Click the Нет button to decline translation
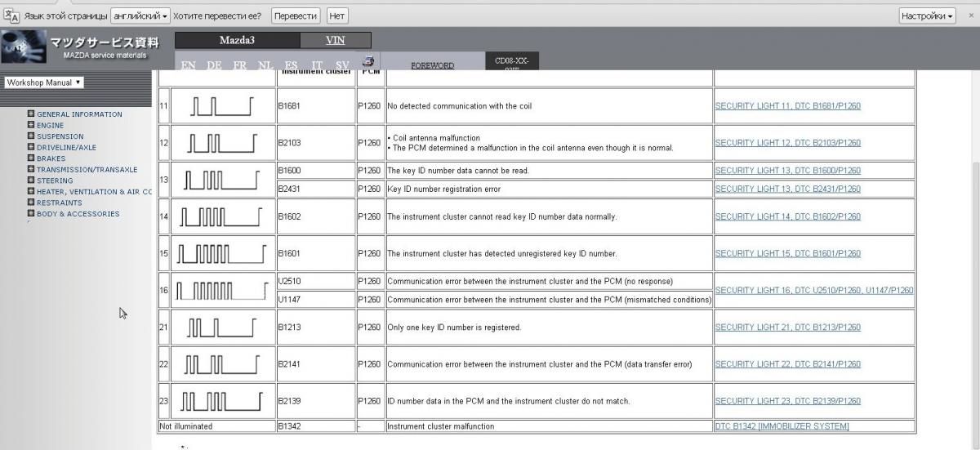This screenshot has height=450, width=980. tap(336, 16)
